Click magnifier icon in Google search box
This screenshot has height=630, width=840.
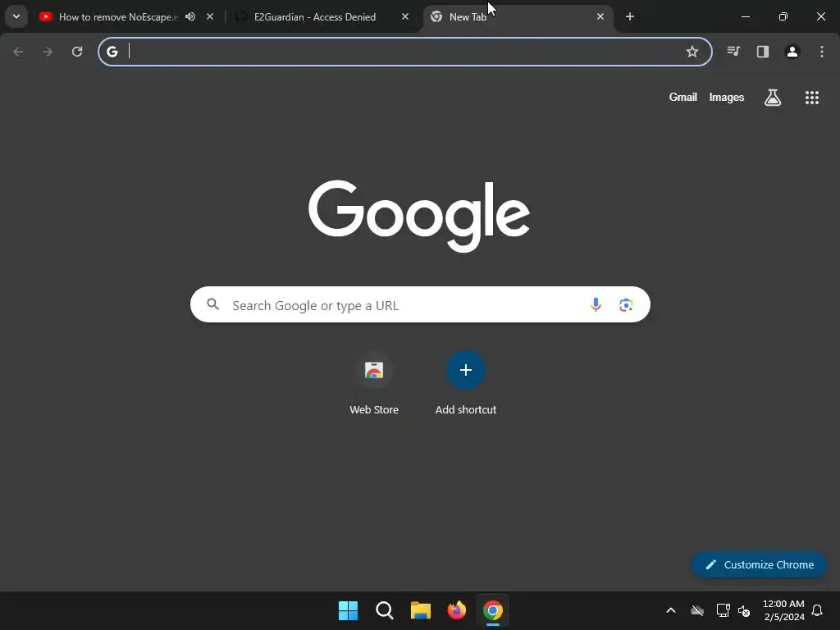[213, 304]
